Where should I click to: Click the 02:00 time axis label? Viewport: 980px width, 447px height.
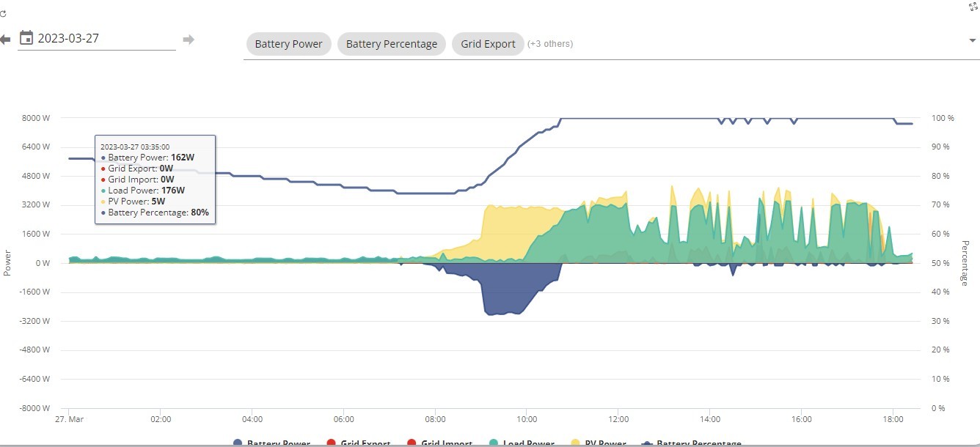(x=161, y=420)
